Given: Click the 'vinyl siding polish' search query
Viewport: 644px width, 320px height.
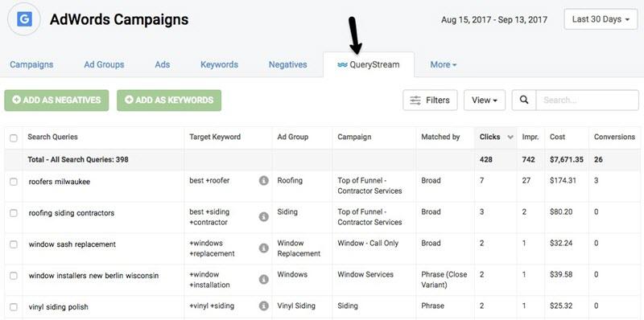Looking at the screenshot, I should 58,307.
